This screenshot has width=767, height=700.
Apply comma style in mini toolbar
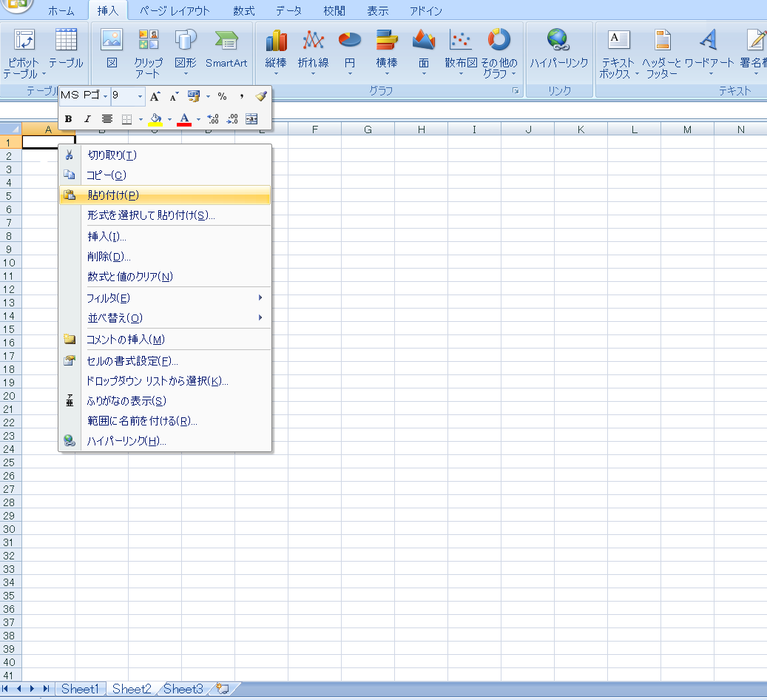pyautogui.click(x=242, y=96)
